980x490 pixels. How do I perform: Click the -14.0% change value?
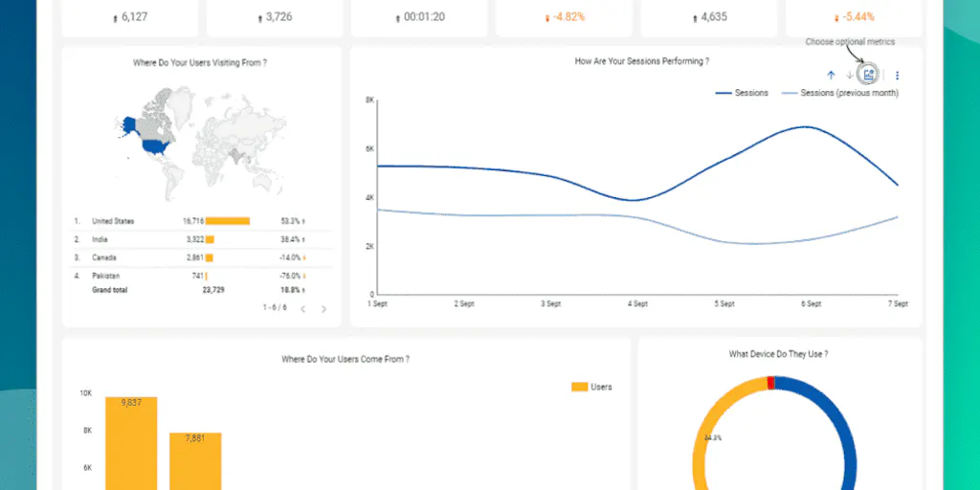coord(291,257)
